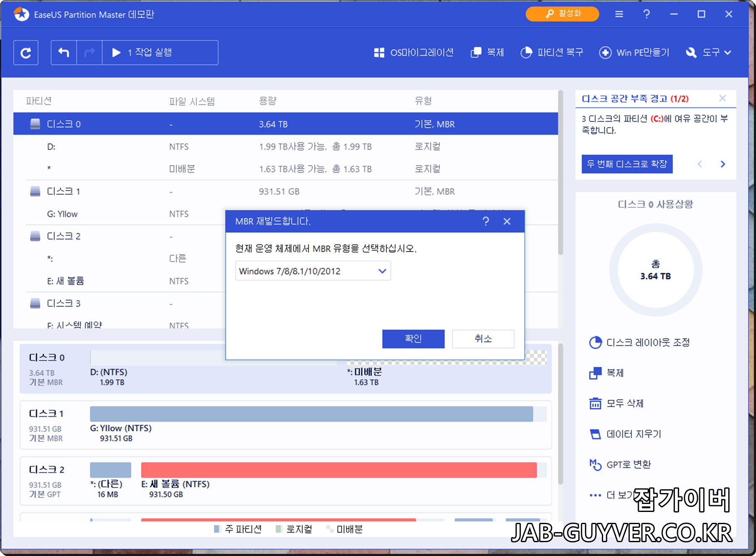Click GPT로 변환 convert action
The width and height of the screenshot is (756, 556).
click(x=620, y=465)
